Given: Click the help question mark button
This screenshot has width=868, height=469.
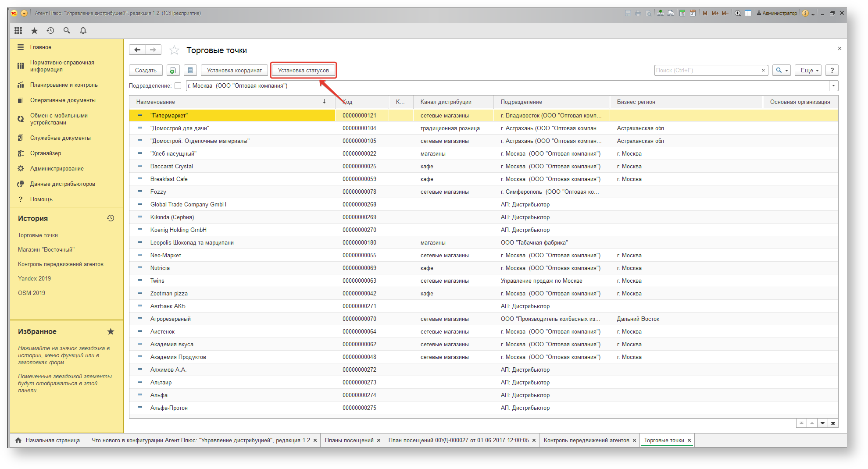Looking at the screenshot, I should (x=832, y=70).
